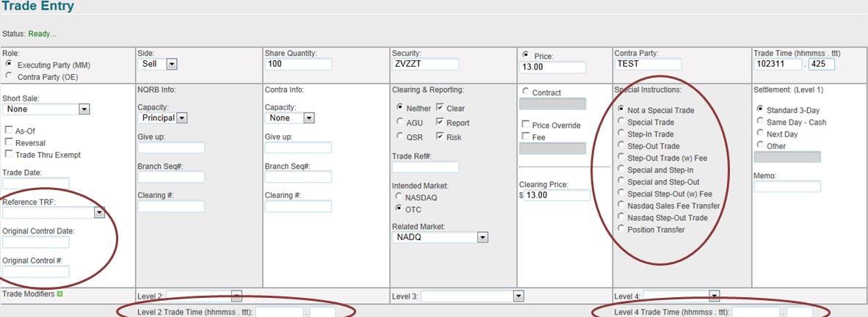This screenshot has width=868, height=317.
Task: Select the AGU clearing option
Action: pos(399,123)
